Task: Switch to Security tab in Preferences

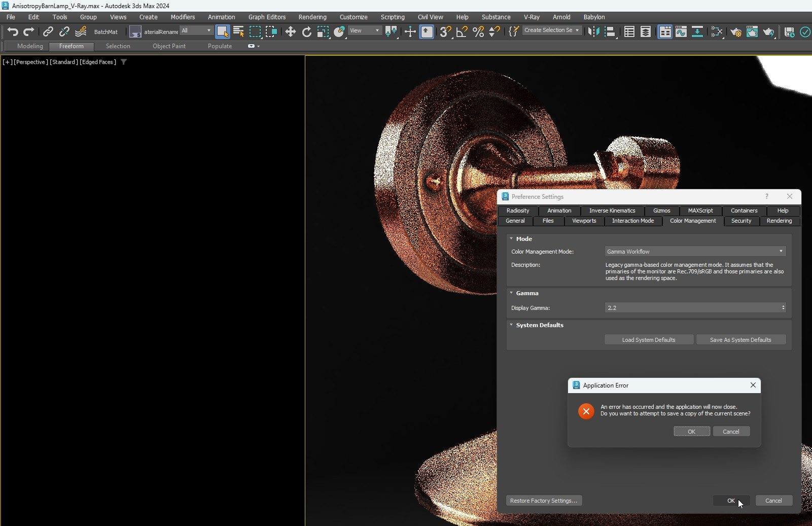Action: [741, 221]
